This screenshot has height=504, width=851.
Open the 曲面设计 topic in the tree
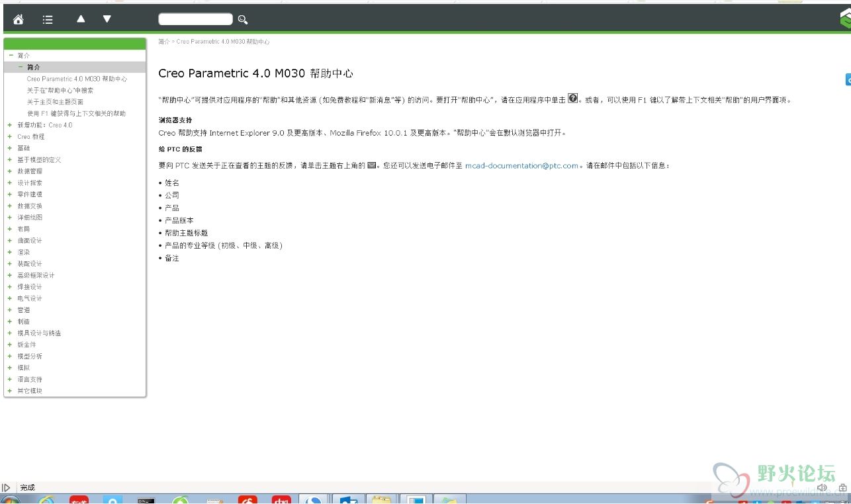click(x=30, y=241)
